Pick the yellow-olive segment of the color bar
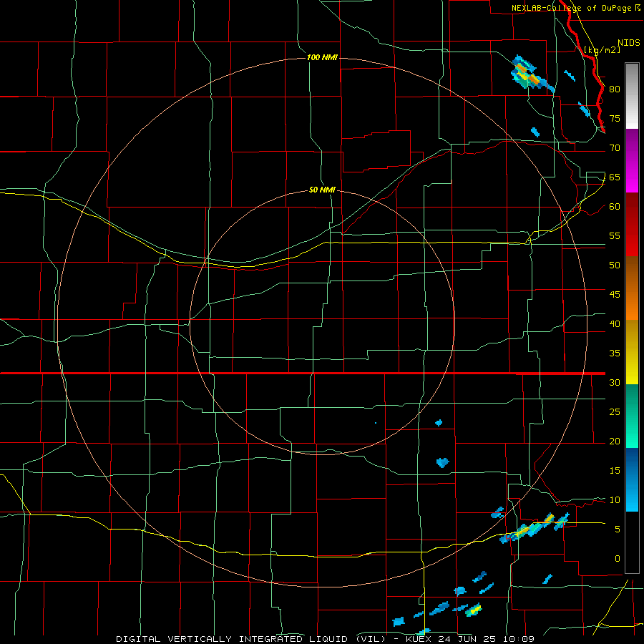The image size is (644, 644). (x=632, y=352)
